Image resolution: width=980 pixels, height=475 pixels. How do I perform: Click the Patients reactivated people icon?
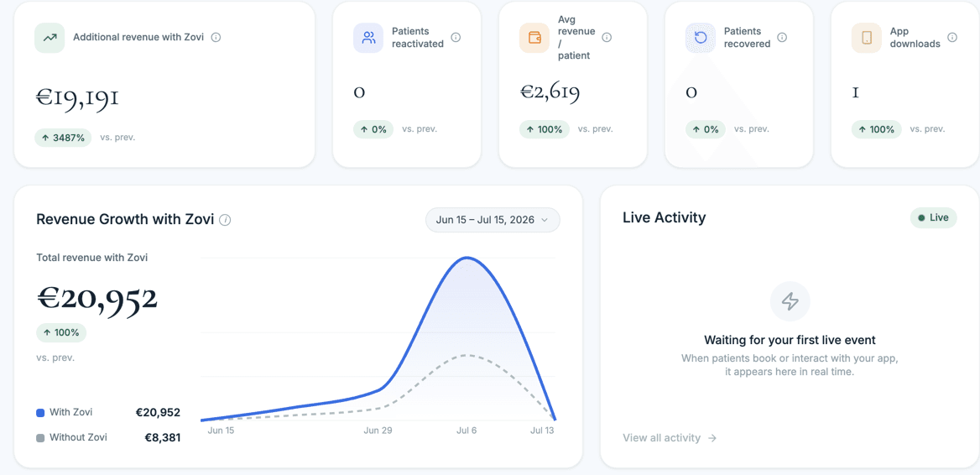(368, 38)
